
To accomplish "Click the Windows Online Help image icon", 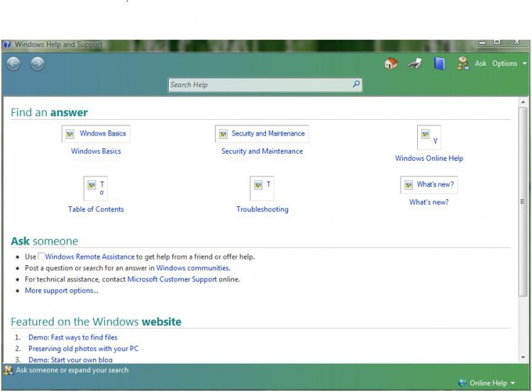I will tap(429, 138).
